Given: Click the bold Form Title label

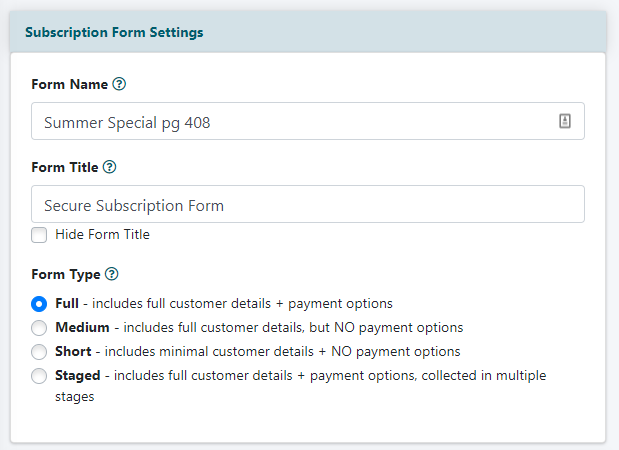Looking at the screenshot, I should (x=64, y=168).
